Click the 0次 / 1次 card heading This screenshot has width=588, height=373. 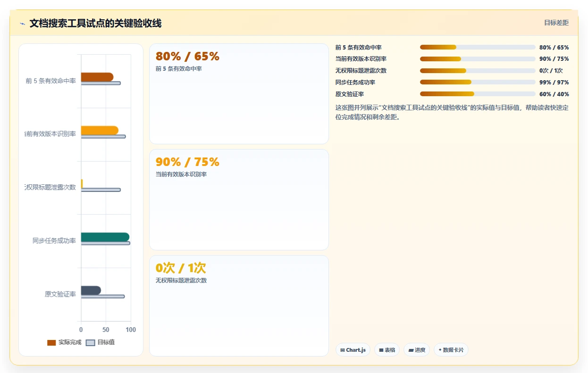(x=181, y=268)
